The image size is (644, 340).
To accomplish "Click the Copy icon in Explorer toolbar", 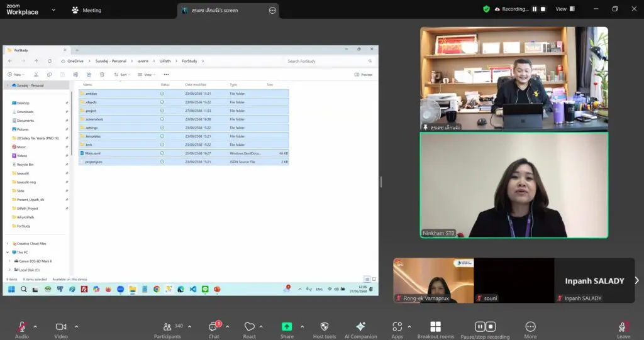I will pyautogui.click(x=49, y=74).
